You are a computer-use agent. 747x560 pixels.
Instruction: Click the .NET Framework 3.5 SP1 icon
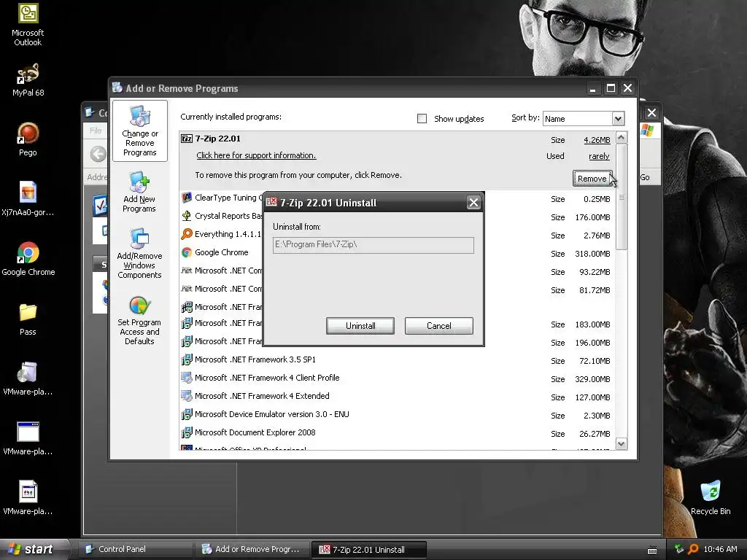coord(187,359)
